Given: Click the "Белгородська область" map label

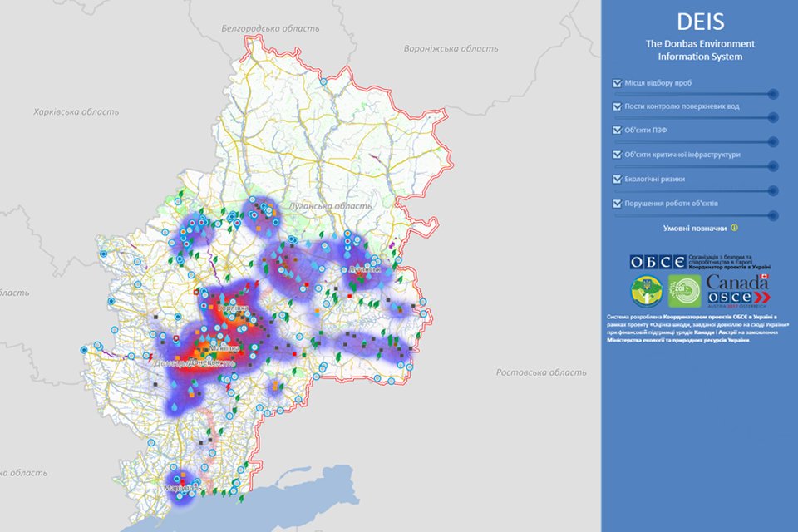Looking at the screenshot, I should (x=270, y=28).
